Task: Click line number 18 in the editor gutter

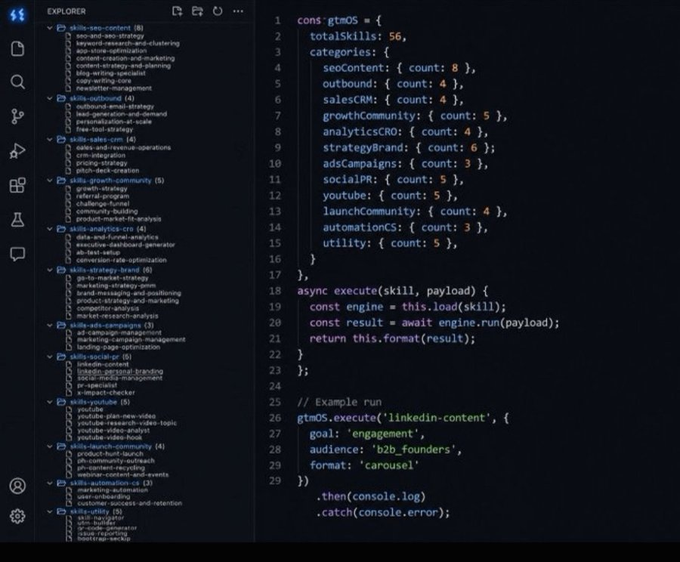Action: coord(275,291)
